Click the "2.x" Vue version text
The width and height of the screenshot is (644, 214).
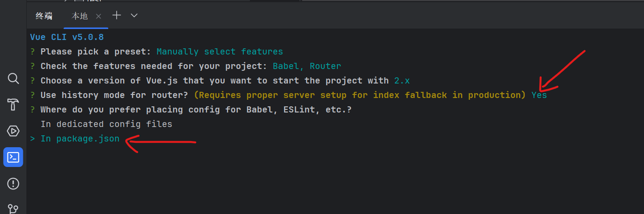click(402, 81)
